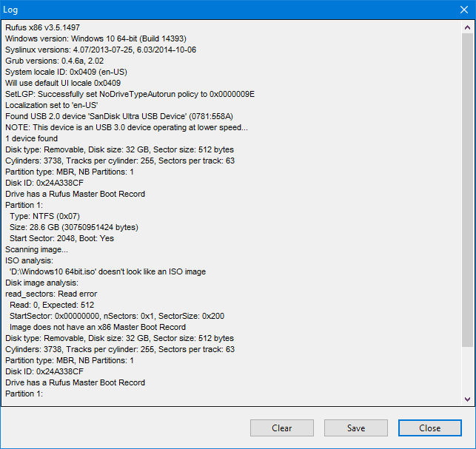Click the 'Scanning image...' log line
This screenshot has height=449, width=476.
tap(36, 249)
